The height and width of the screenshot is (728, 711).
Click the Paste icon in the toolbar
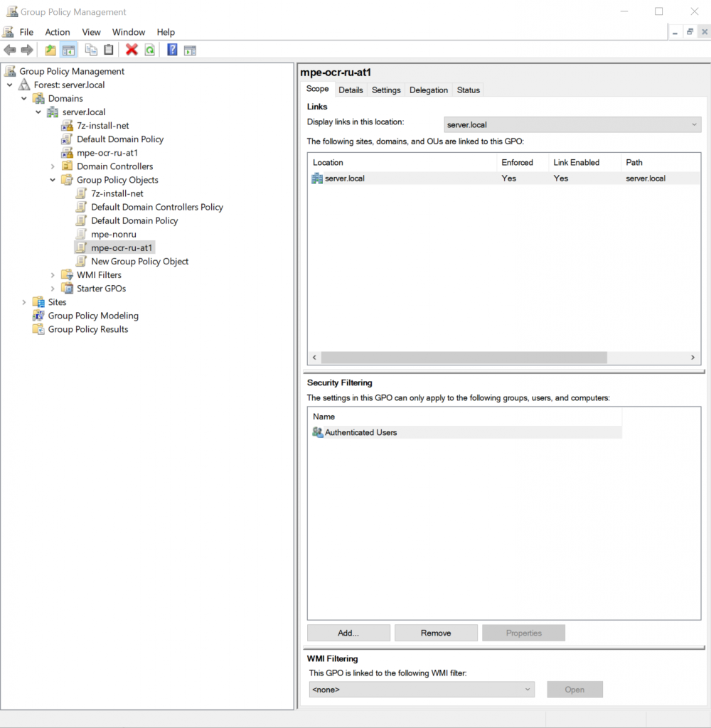click(108, 50)
